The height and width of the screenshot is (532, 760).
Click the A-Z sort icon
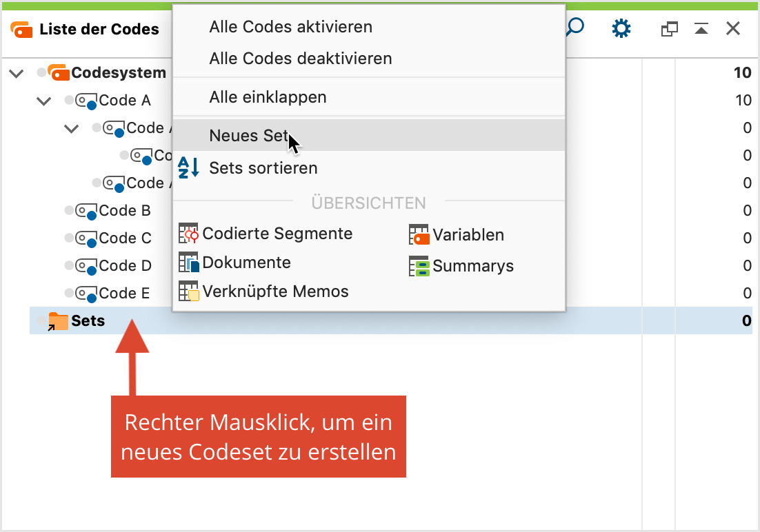click(188, 167)
